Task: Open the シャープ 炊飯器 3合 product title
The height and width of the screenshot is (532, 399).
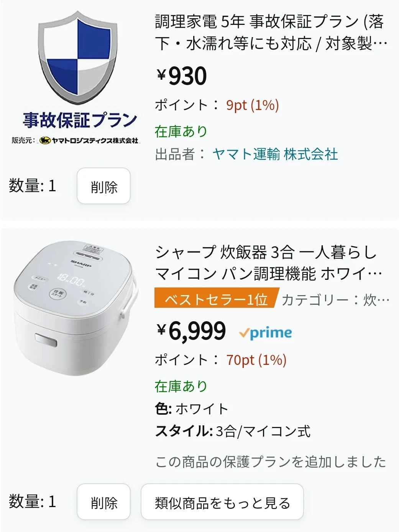Action: click(x=269, y=263)
